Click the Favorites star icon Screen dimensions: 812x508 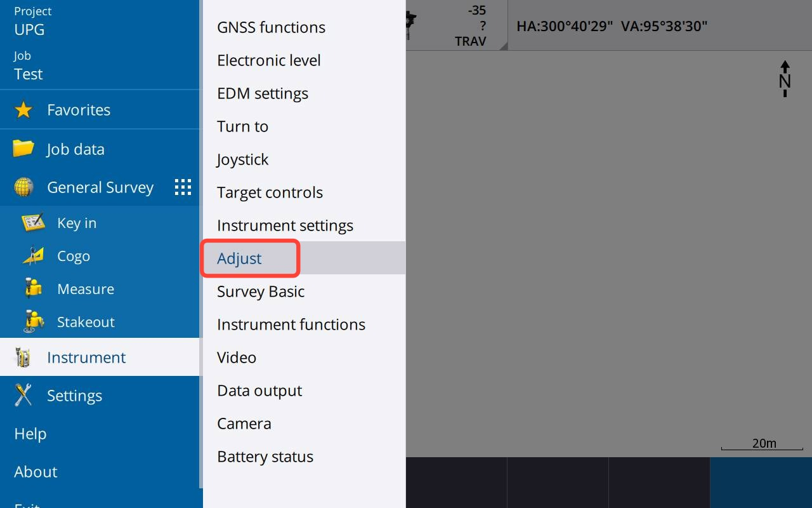pyautogui.click(x=23, y=110)
